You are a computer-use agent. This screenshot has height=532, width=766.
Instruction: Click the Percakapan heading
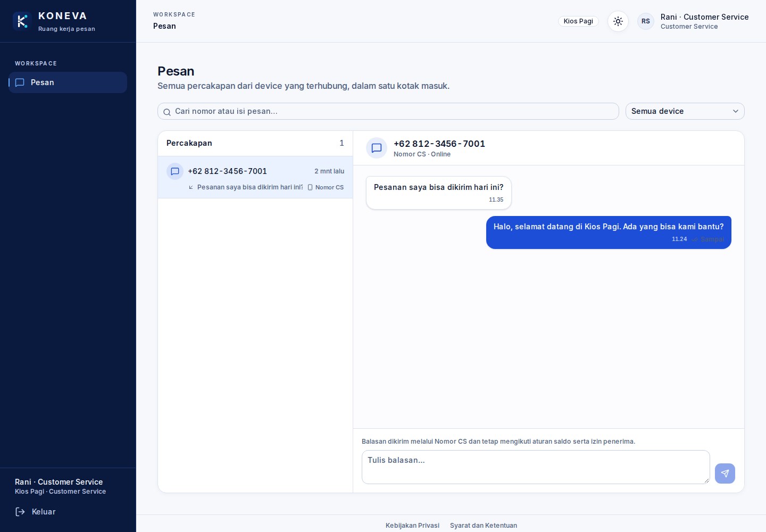pyautogui.click(x=189, y=143)
